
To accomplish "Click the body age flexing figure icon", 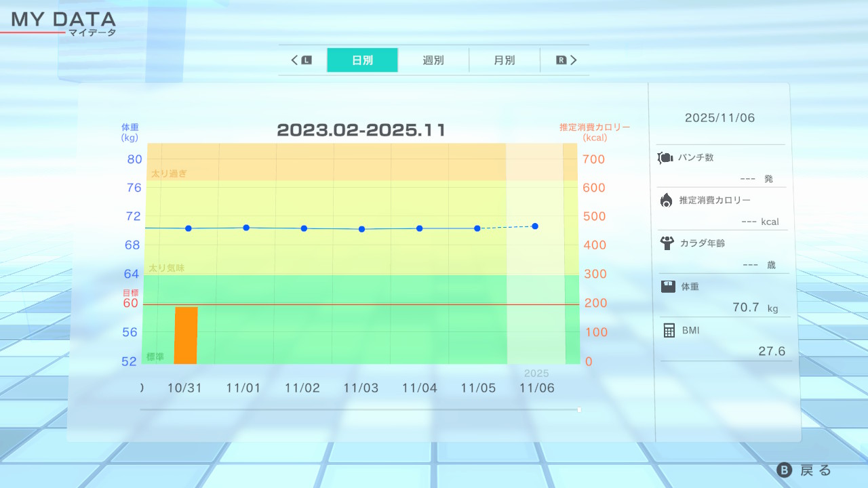I will pyautogui.click(x=667, y=243).
